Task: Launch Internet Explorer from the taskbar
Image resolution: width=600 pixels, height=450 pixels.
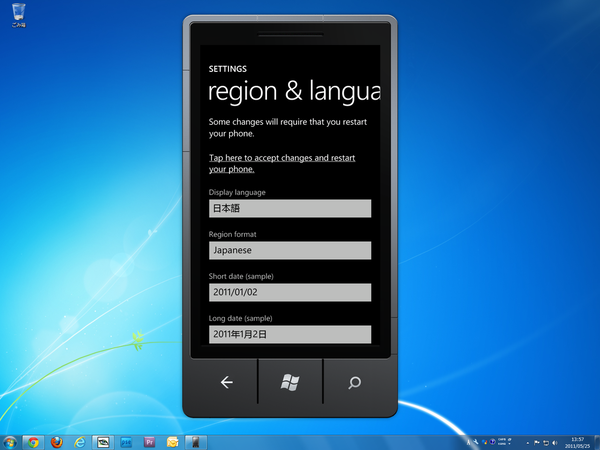Action: point(80,443)
